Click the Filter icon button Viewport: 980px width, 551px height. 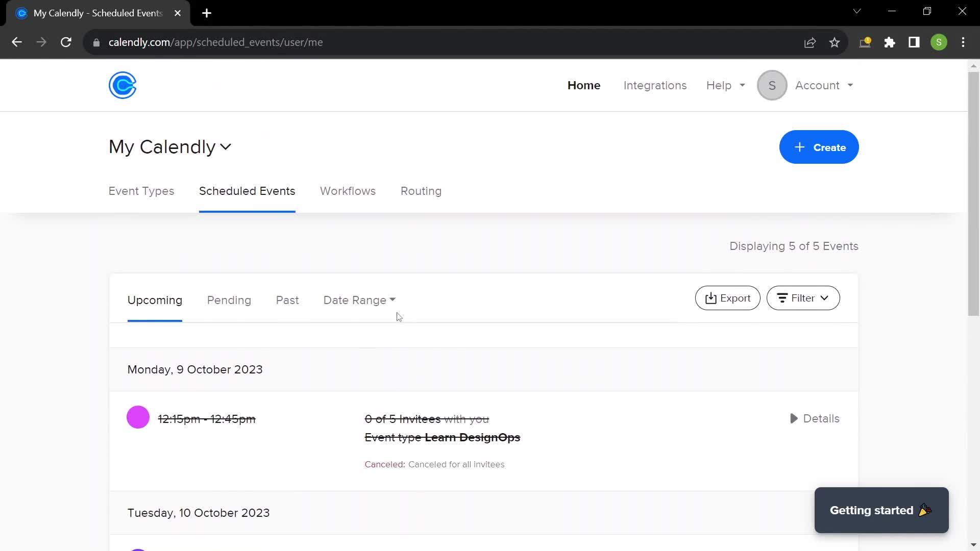(782, 298)
